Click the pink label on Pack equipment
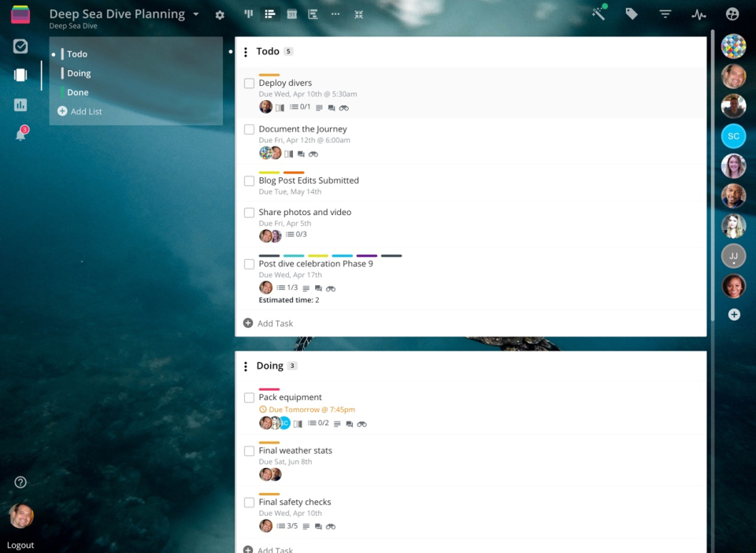This screenshot has width=756, height=553. point(272,387)
